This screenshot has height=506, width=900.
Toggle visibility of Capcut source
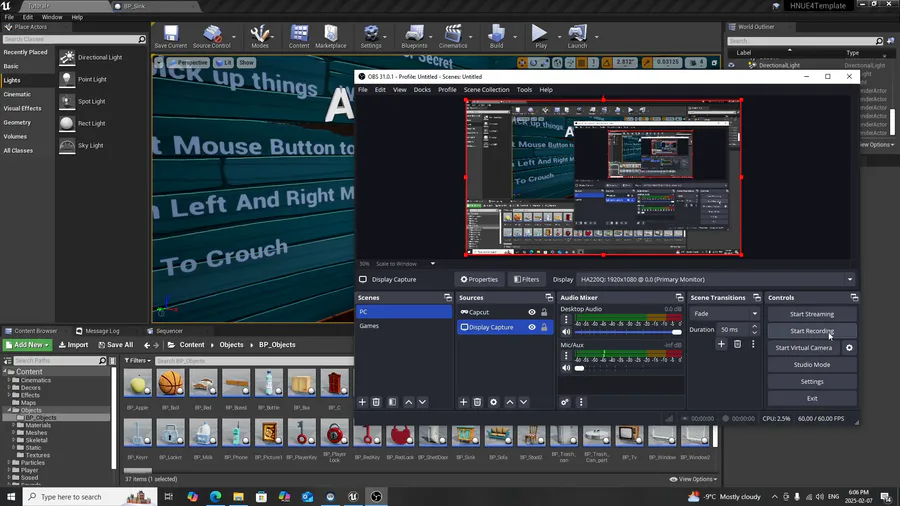click(532, 312)
